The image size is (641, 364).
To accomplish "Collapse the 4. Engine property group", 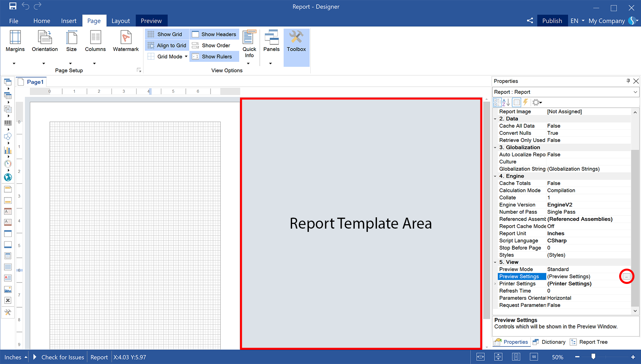I will click(x=495, y=176).
